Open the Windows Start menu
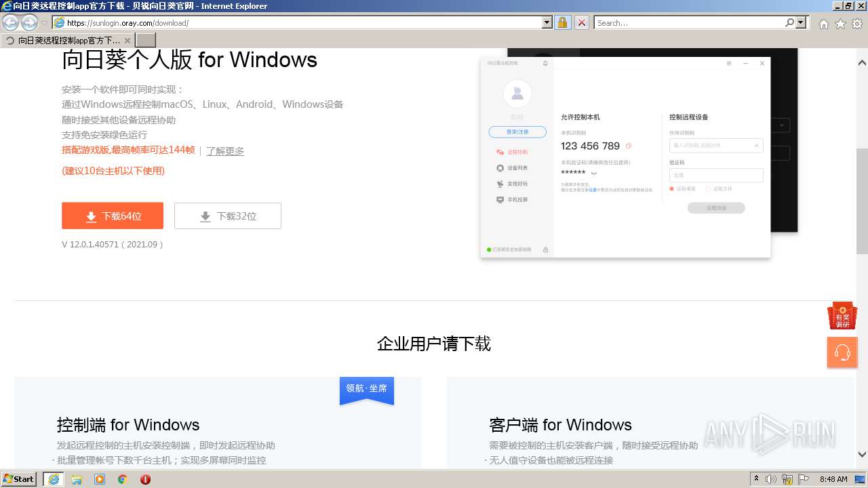Viewport: 868px width, 488px height. 19,479
